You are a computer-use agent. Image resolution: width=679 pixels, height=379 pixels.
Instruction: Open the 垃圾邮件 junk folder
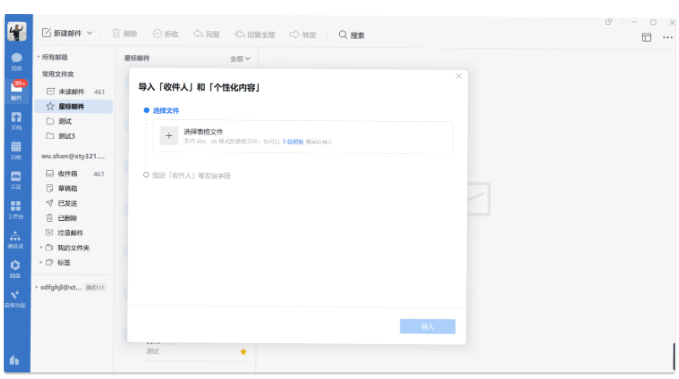click(74, 233)
